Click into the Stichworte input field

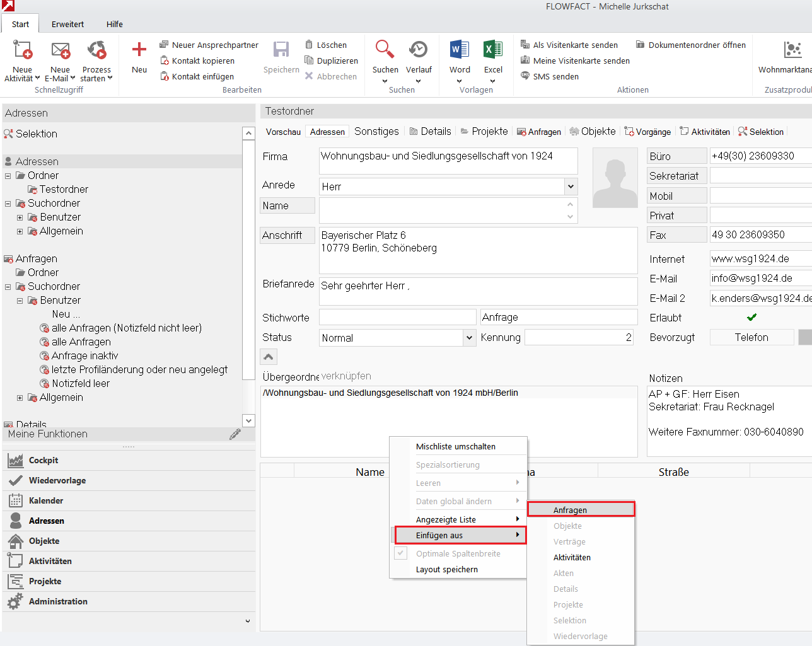[x=397, y=317]
